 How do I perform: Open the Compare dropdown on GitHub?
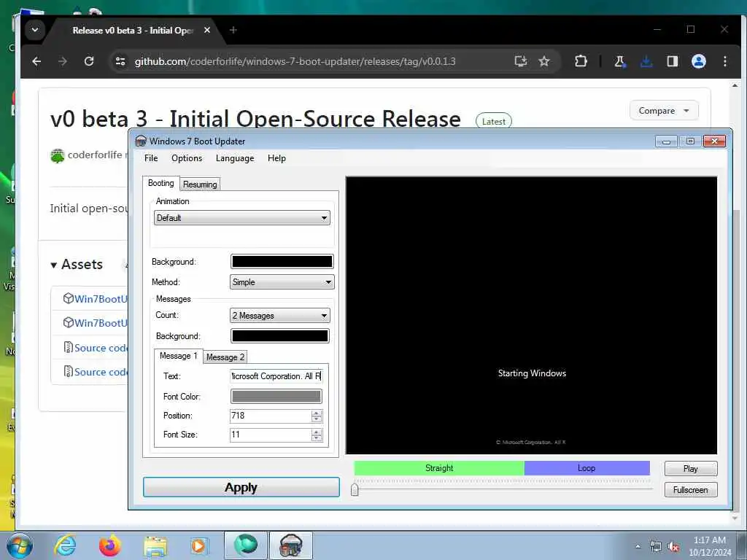coord(664,111)
